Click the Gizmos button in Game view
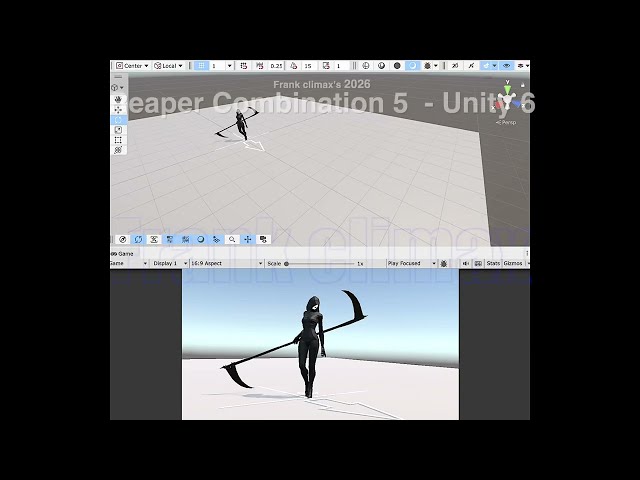640x480 pixels. [513, 264]
